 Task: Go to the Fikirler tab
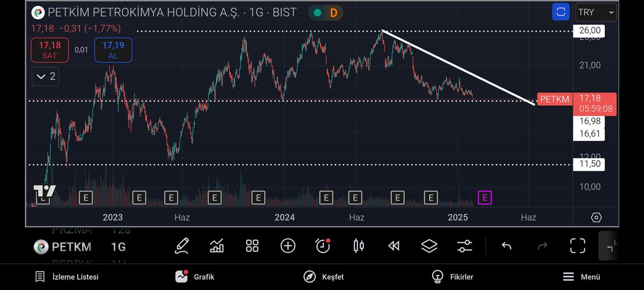tap(452, 277)
